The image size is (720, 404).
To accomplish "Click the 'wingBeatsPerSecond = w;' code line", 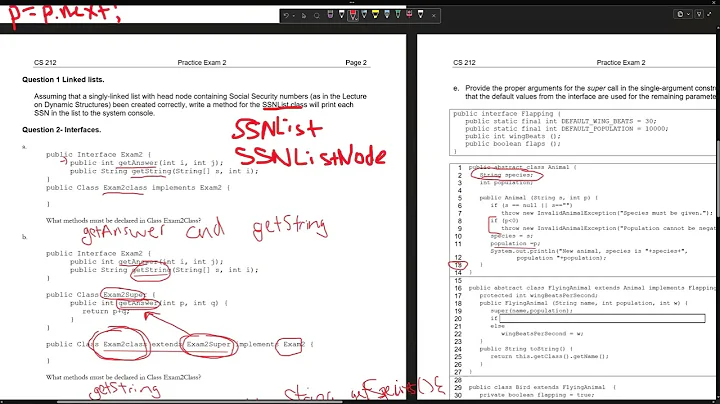I will tap(542, 334).
